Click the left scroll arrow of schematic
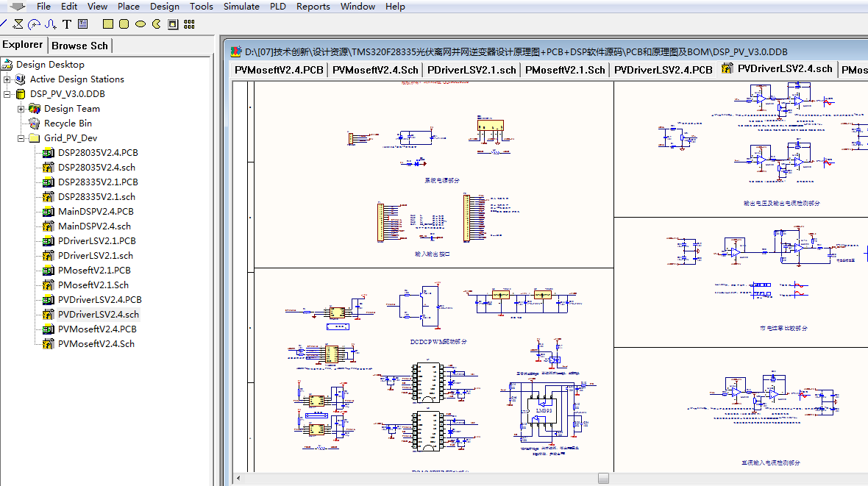Viewport: 868px width, 486px height. (x=238, y=478)
